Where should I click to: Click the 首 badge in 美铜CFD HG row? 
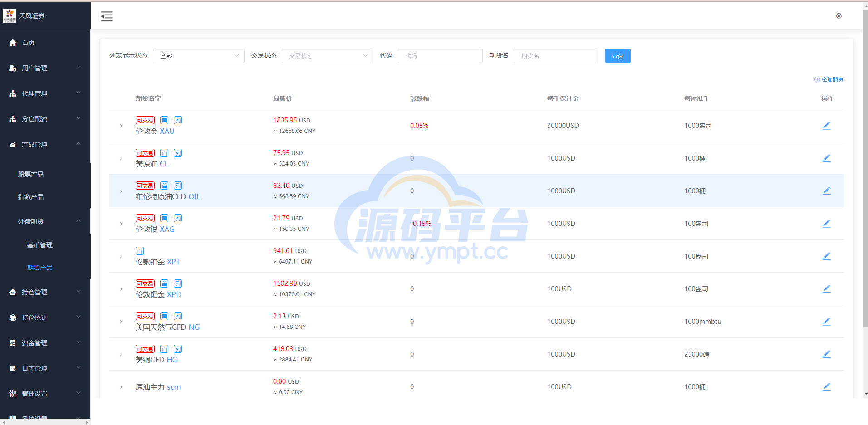tap(164, 349)
